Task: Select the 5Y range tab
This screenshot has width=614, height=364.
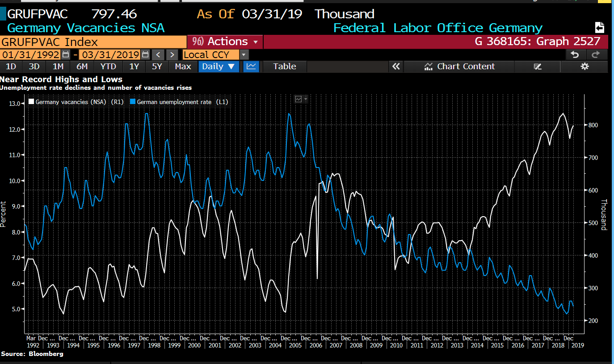Action: coord(157,67)
